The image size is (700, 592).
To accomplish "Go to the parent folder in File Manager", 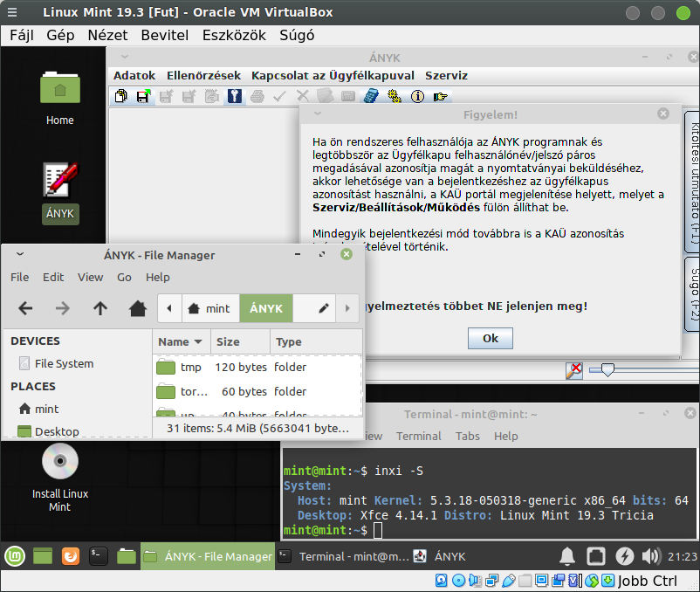I will [x=100, y=308].
